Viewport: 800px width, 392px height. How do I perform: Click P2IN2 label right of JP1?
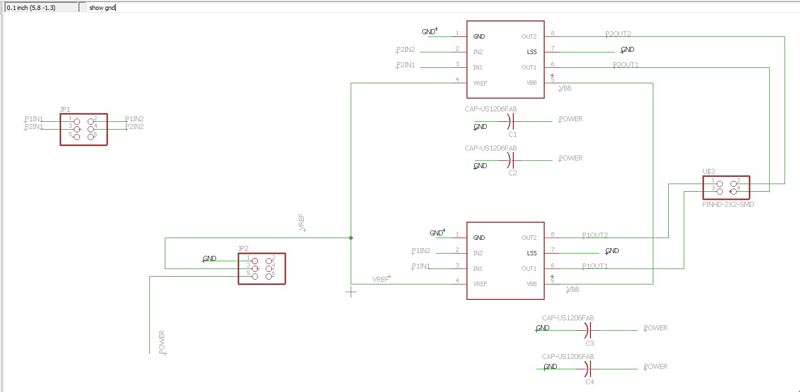click(134, 126)
